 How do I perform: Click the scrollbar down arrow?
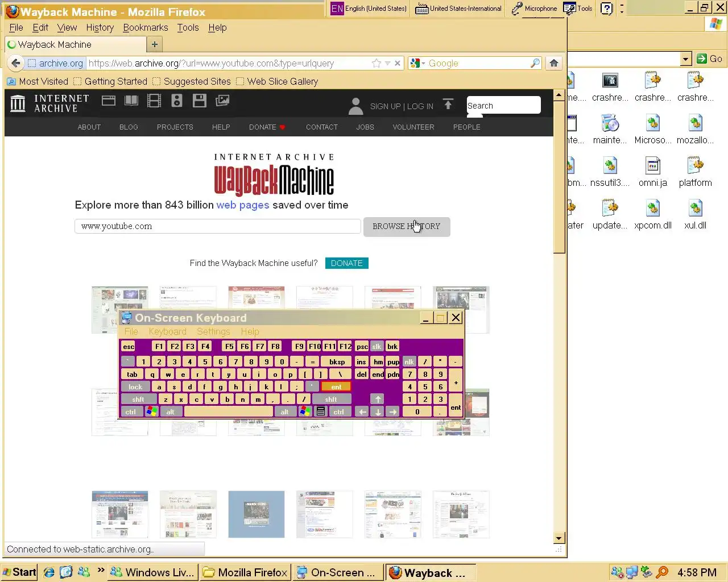559,538
